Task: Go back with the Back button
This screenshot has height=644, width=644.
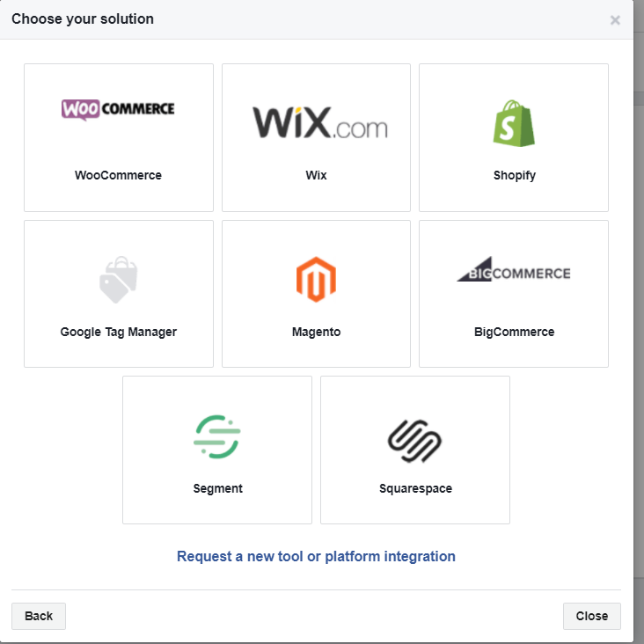Action: (39, 616)
